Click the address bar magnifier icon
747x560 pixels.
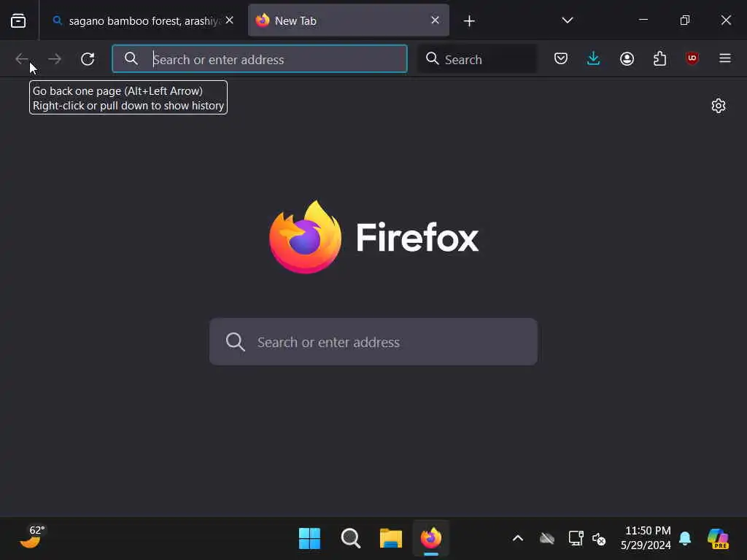[131, 59]
